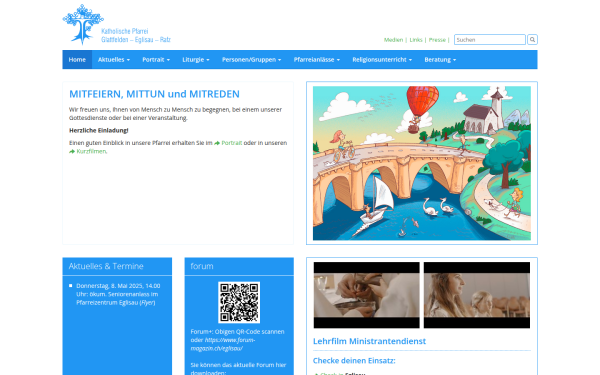This screenshot has width=600, height=375.
Task: Click the parish tree logo
Action: [83, 24]
